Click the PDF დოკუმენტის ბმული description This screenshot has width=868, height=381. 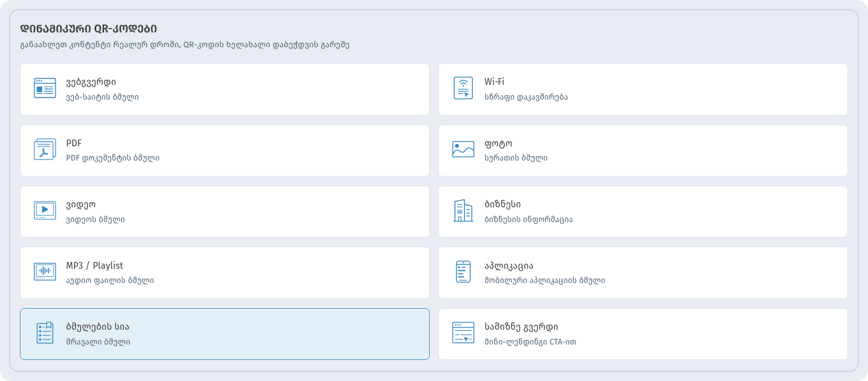pos(113,158)
